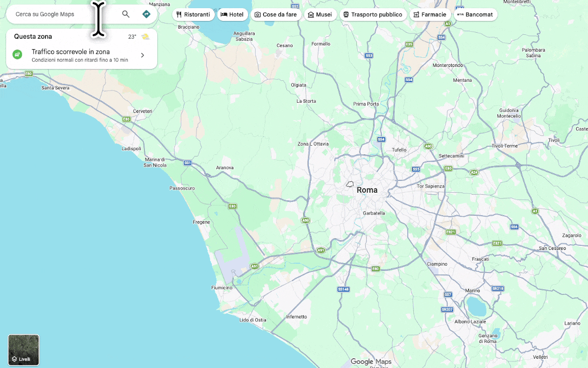Viewport: 588px width, 368px height.
Task: Click the Prima Porta label
Action: 366,104
